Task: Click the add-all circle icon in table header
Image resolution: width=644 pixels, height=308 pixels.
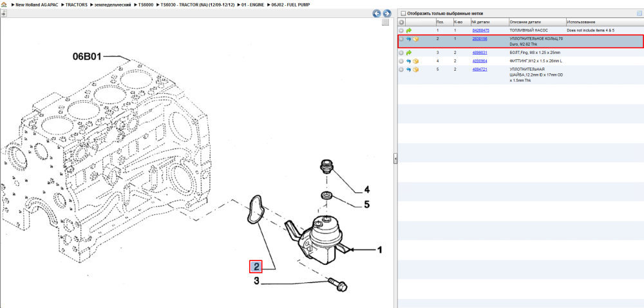Action: (x=402, y=22)
